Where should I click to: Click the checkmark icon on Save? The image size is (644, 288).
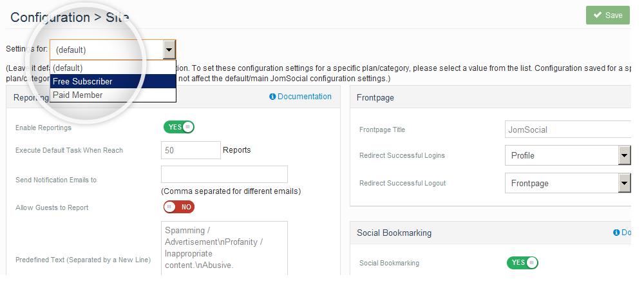(596, 15)
